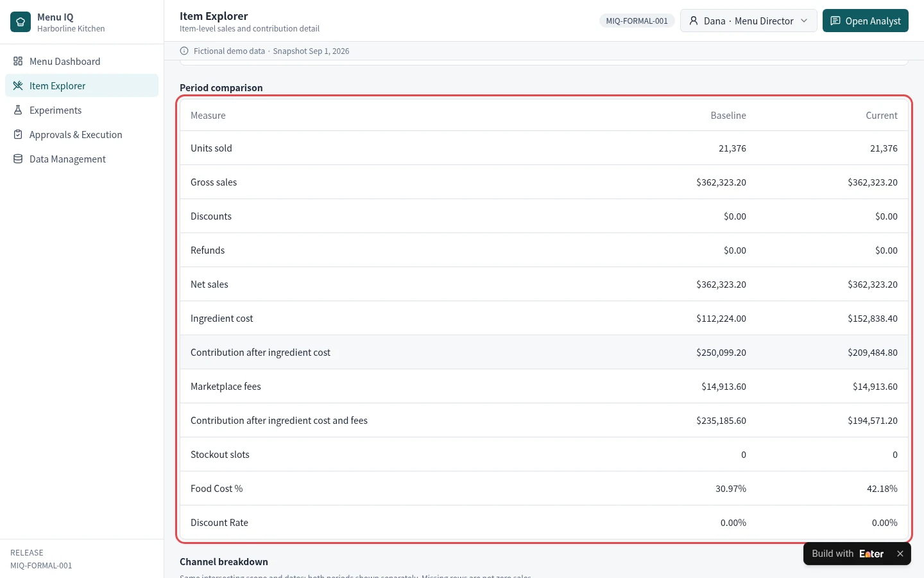The width and height of the screenshot is (924, 578).
Task: Click the Period comparison heading
Action: (221, 88)
